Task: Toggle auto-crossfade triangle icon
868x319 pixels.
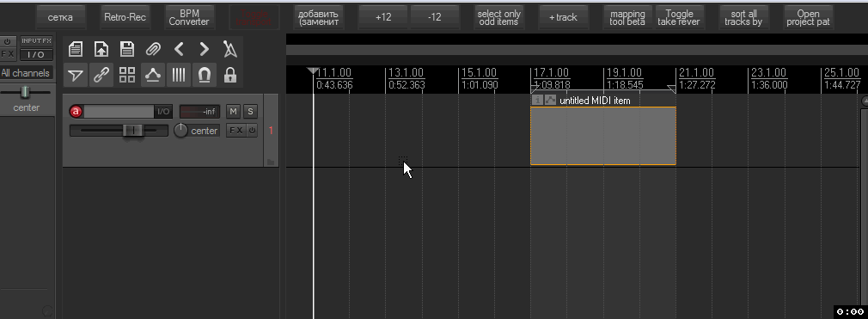Action: point(76,75)
